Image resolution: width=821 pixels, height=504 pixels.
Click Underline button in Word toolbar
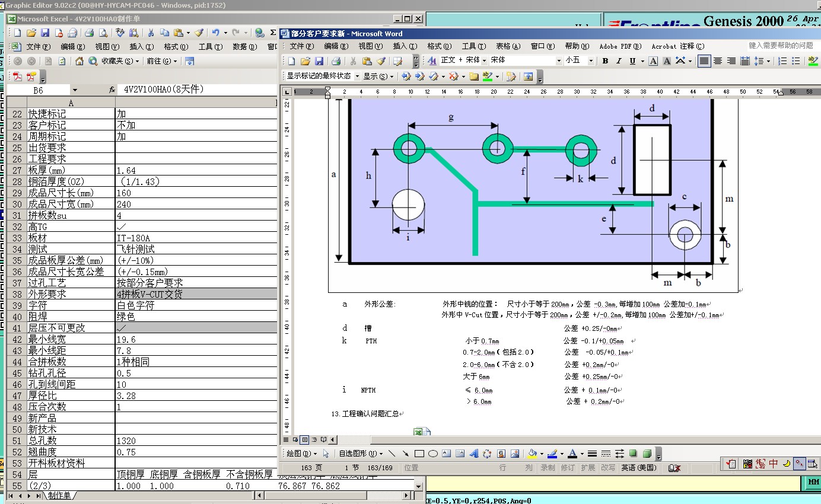pyautogui.click(x=633, y=60)
